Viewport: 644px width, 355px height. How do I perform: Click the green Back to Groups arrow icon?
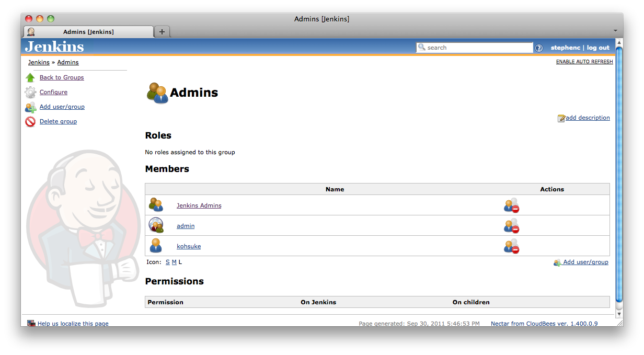coord(30,77)
